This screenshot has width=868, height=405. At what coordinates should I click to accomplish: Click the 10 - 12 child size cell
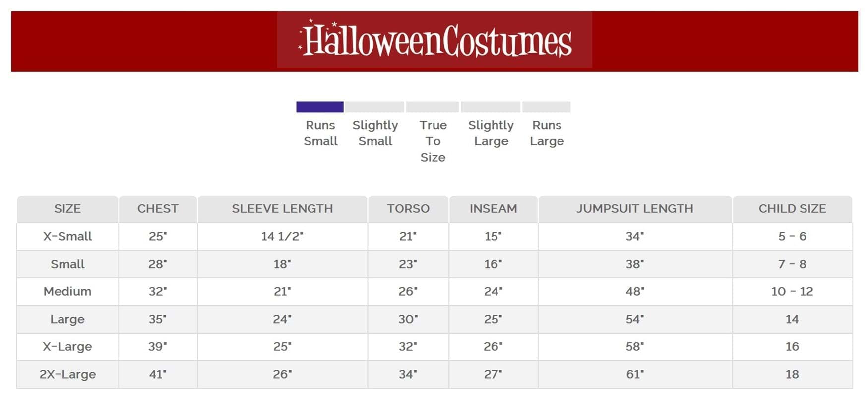click(792, 291)
